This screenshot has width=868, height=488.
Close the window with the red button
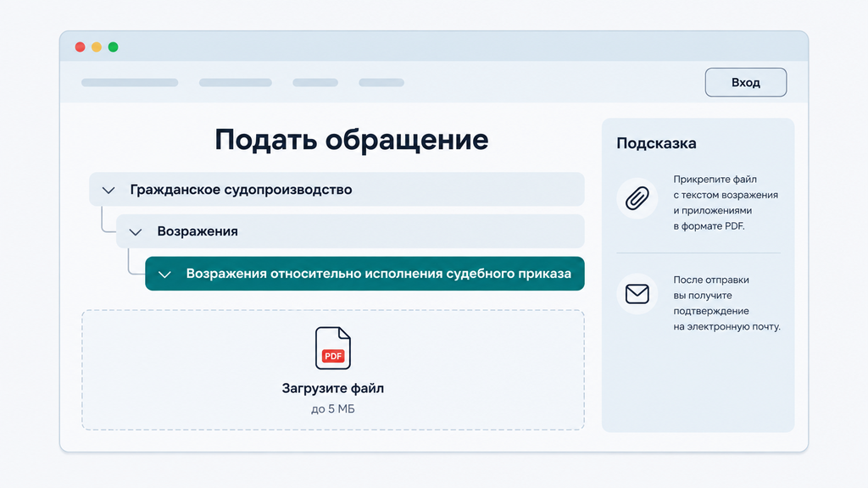coord(81,47)
